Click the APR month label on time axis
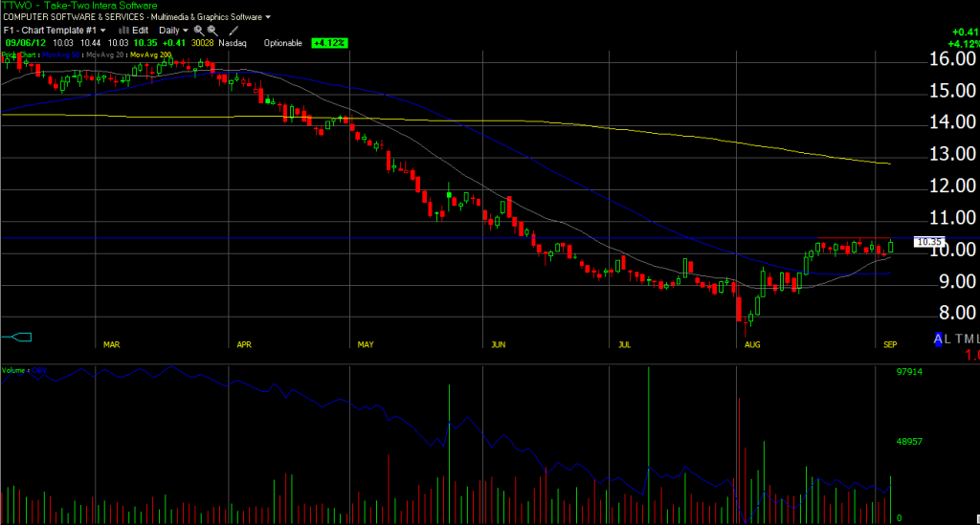Viewport: 980px width, 525px height. (244, 344)
